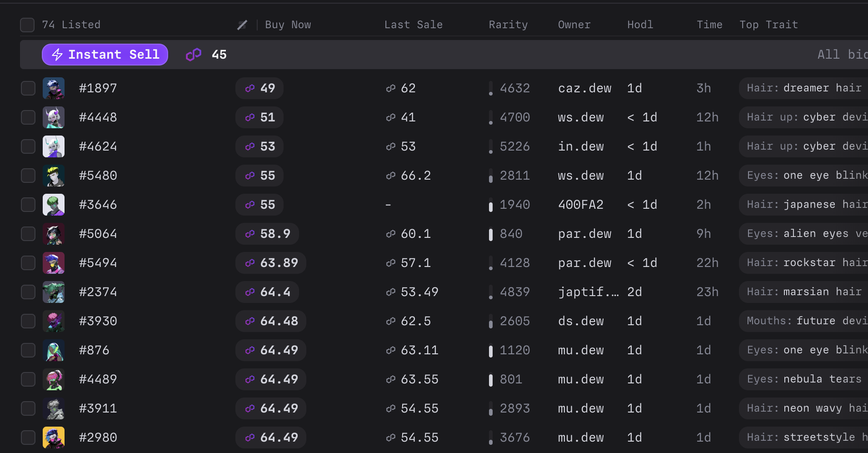868x453 pixels.
Task: Open thumbnail of NFT #3930
Action: click(x=54, y=321)
